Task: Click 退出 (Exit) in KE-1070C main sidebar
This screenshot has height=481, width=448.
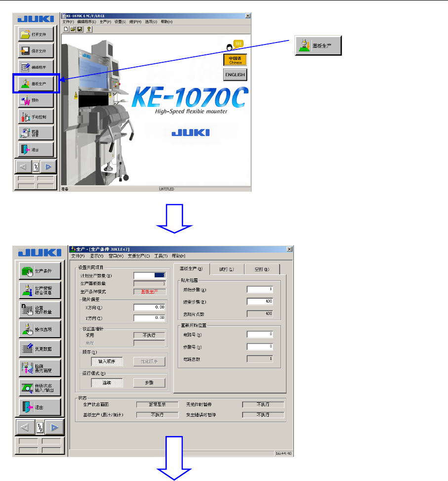Action: tap(36, 150)
